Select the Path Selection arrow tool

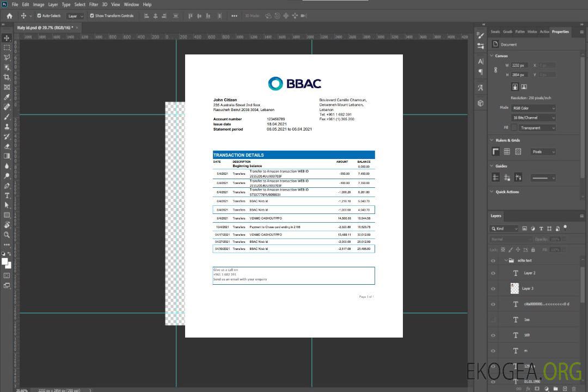click(x=7, y=205)
